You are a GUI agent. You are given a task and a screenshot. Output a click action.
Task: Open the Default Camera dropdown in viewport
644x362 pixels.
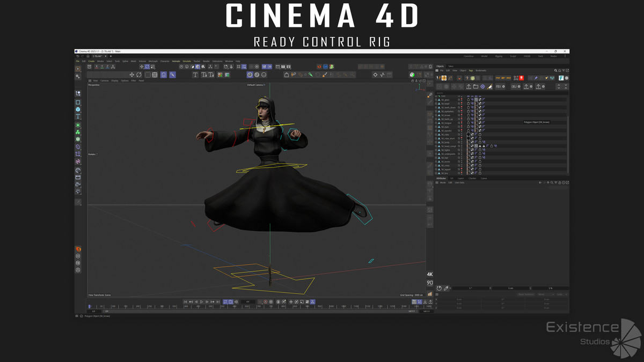(256, 85)
